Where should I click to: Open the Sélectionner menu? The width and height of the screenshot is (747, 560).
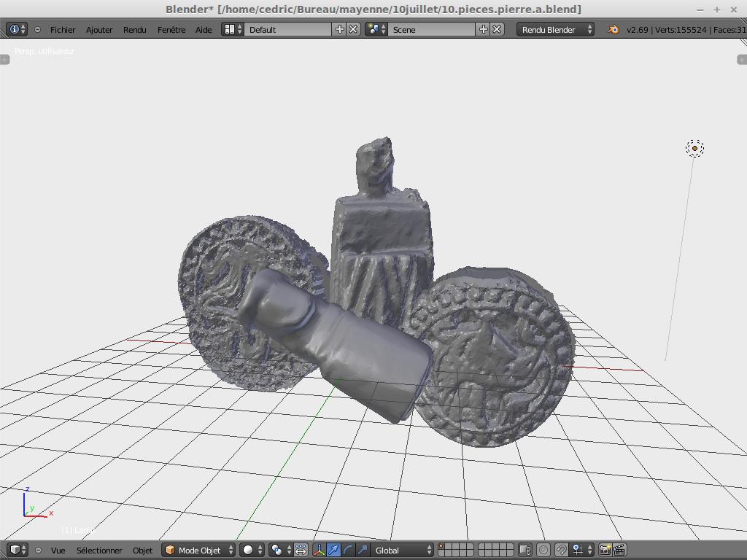[x=99, y=550]
